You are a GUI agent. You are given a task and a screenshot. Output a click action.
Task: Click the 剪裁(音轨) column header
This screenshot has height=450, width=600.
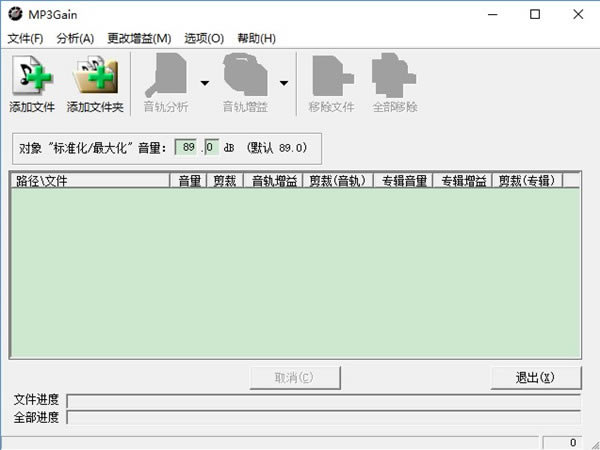click(338, 181)
